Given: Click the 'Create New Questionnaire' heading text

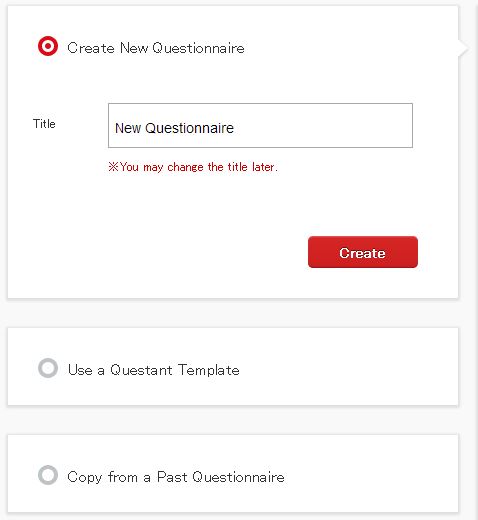Looking at the screenshot, I should [156, 48].
